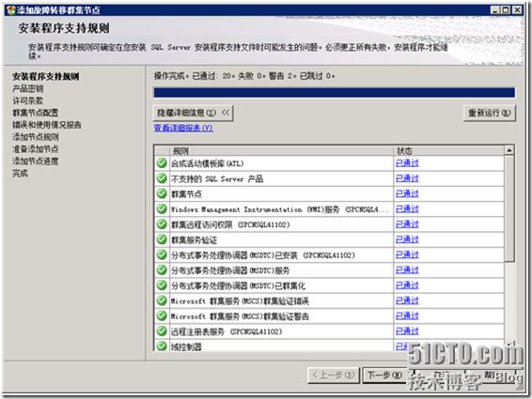The height and width of the screenshot is (399, 532).
Task: Click green check icon for 群集远程访问权限
Action: [x=162, y=224]
